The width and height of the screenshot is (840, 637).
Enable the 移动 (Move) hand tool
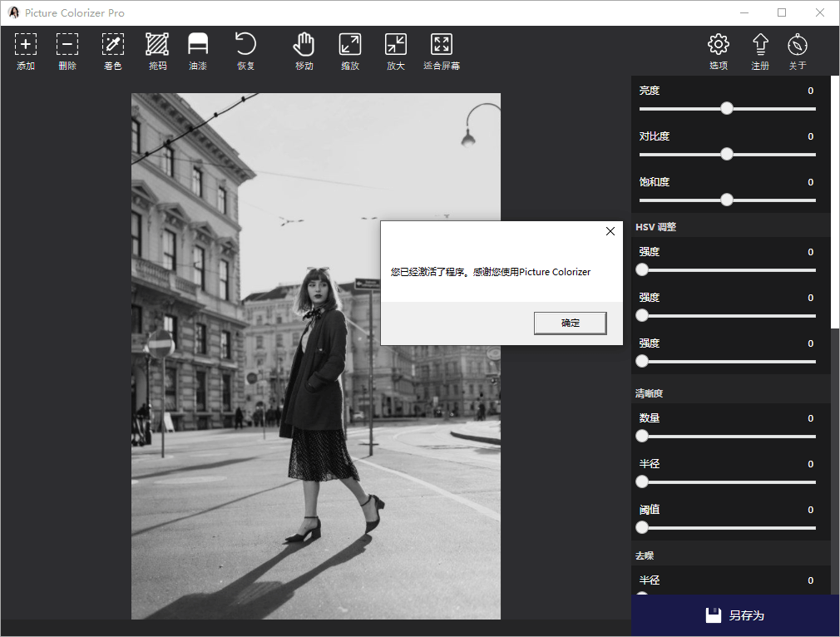click(304, 45)
